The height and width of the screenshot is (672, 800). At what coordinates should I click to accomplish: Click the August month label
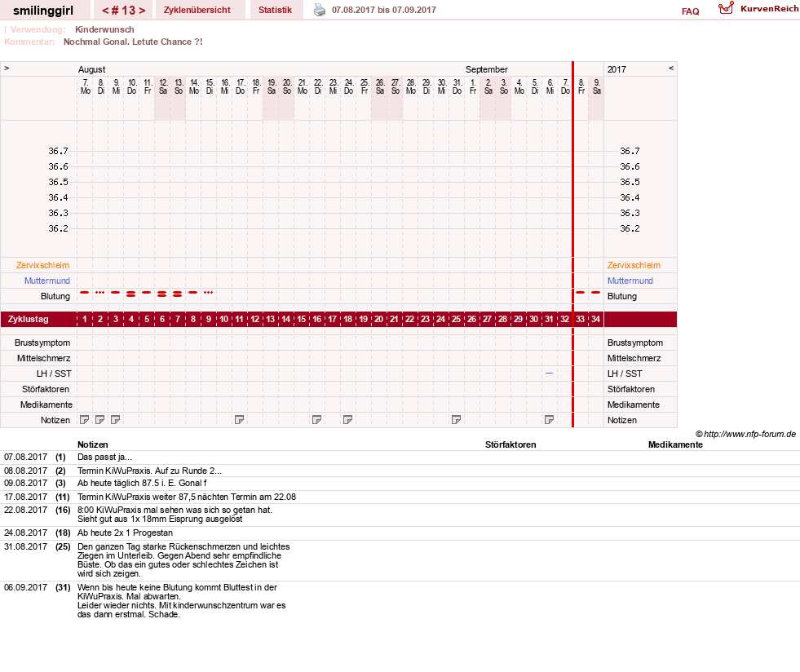pos(92,69)
